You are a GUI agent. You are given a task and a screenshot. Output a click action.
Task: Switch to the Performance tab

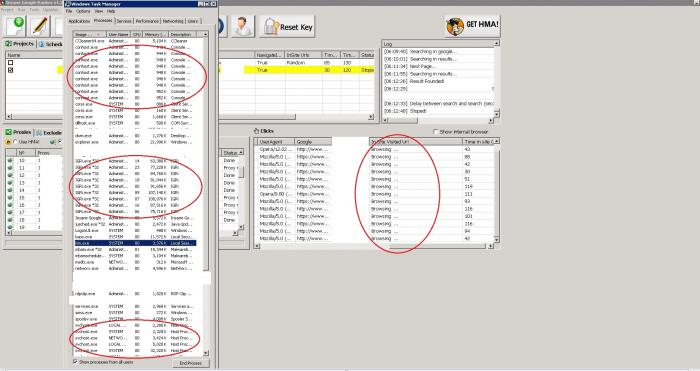click(147, 21)
